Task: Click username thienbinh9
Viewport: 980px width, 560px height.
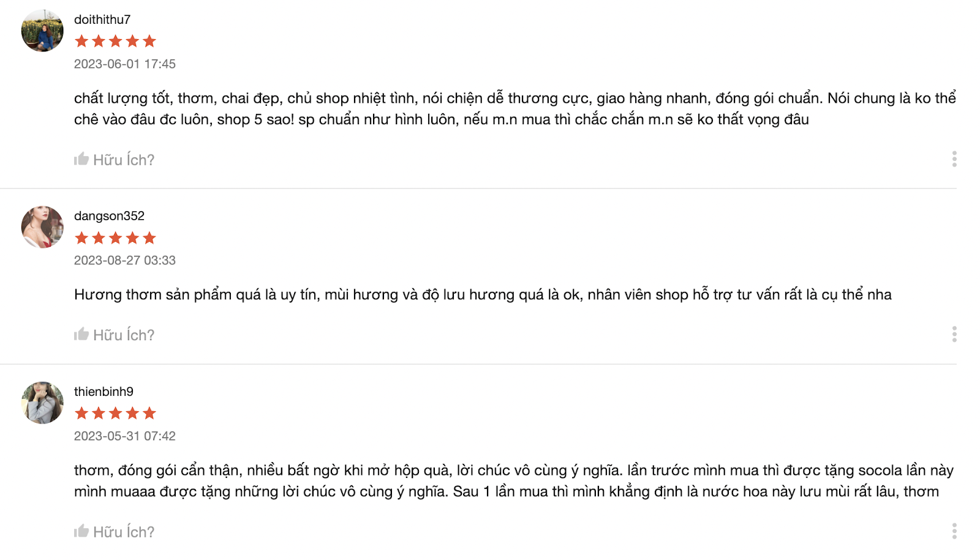Action: [104, 392]
